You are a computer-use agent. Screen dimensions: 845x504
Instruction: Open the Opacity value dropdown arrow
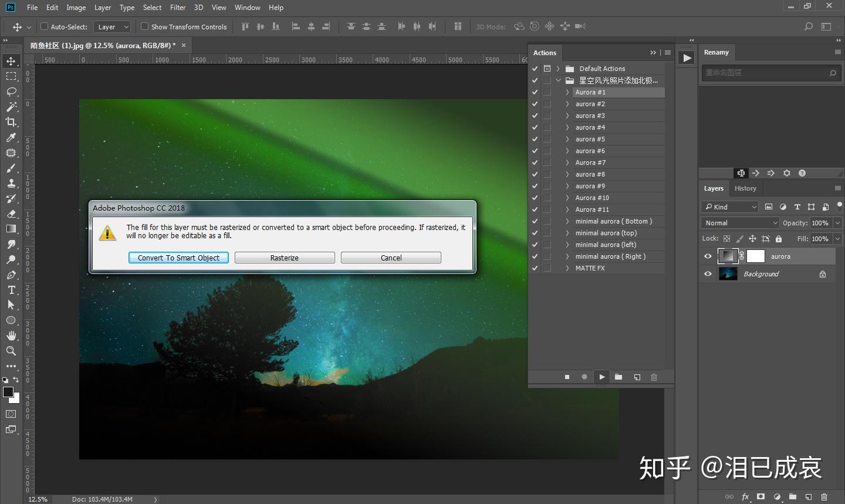838,223
